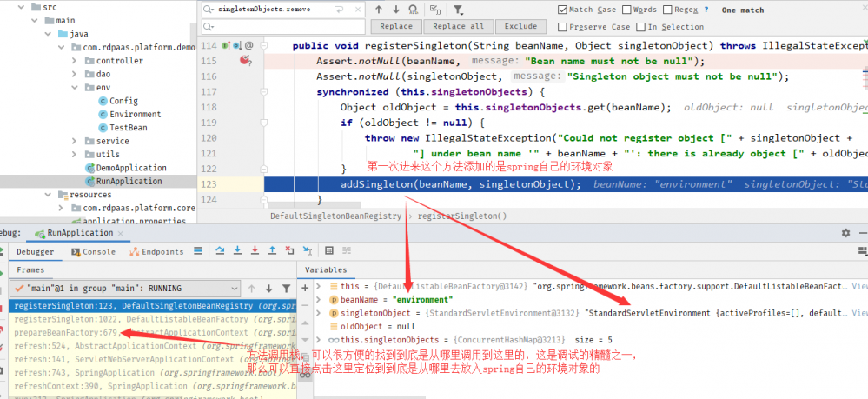This screenshot has width=868, height=399.
Task: Click the debugger layout settings lines icon
Action: pyautogui.click(x=197, y=251)
